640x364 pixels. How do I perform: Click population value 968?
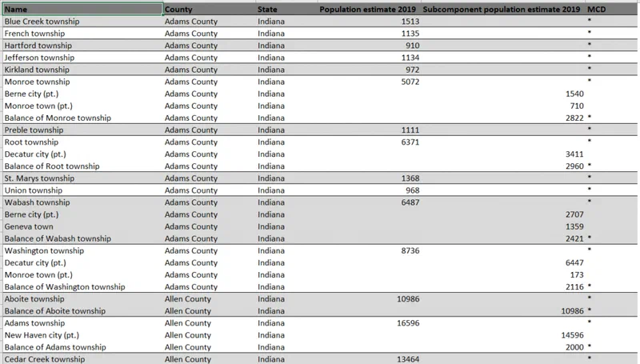pyautogui.click(x=413, y=190)
